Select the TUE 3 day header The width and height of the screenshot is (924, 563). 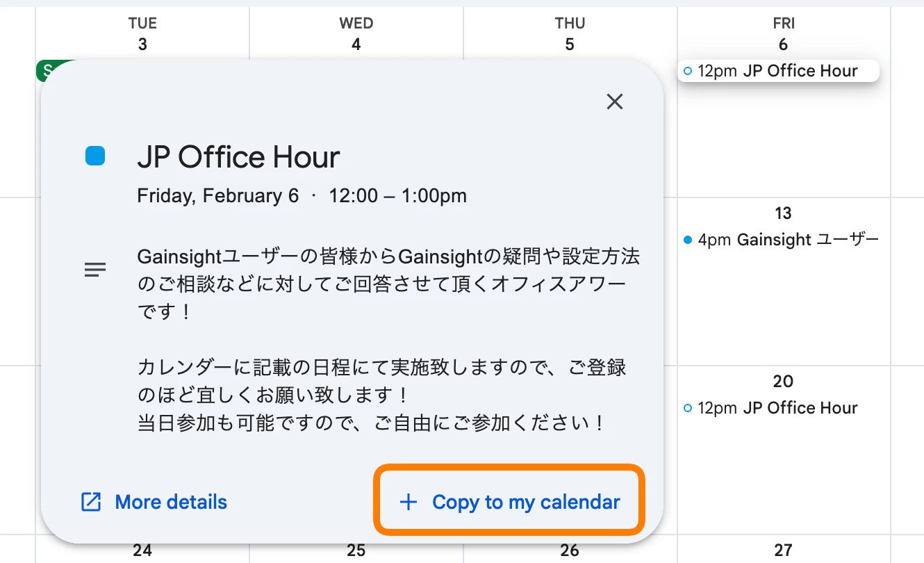tap(142, 34)
